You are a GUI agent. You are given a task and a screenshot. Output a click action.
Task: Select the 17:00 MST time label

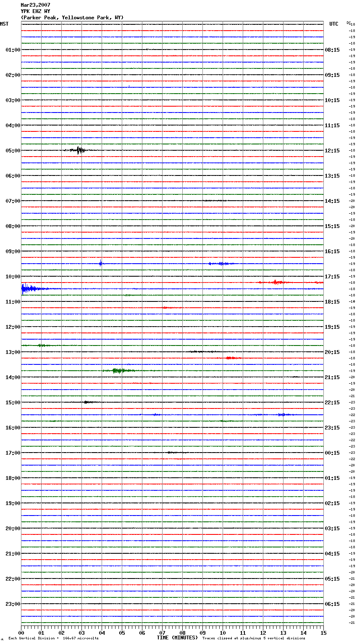click(x=13, y=453)
